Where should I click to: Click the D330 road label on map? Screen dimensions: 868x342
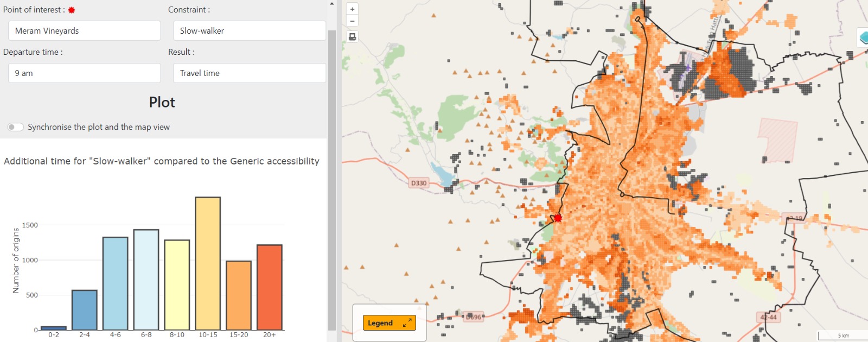tap(418, 183)
